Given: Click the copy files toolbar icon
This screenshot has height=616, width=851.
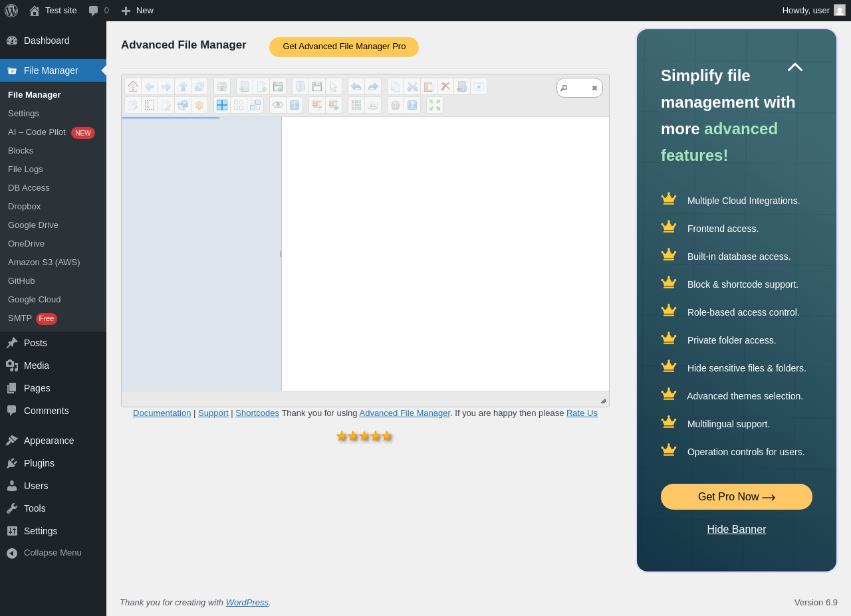Looking at the screenshot, I should tap(396, 86).
